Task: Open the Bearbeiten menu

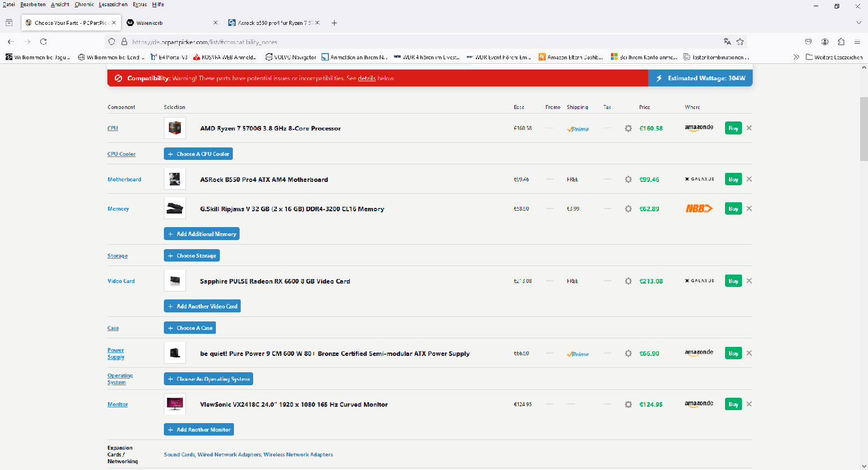Action: coord(33,5)
